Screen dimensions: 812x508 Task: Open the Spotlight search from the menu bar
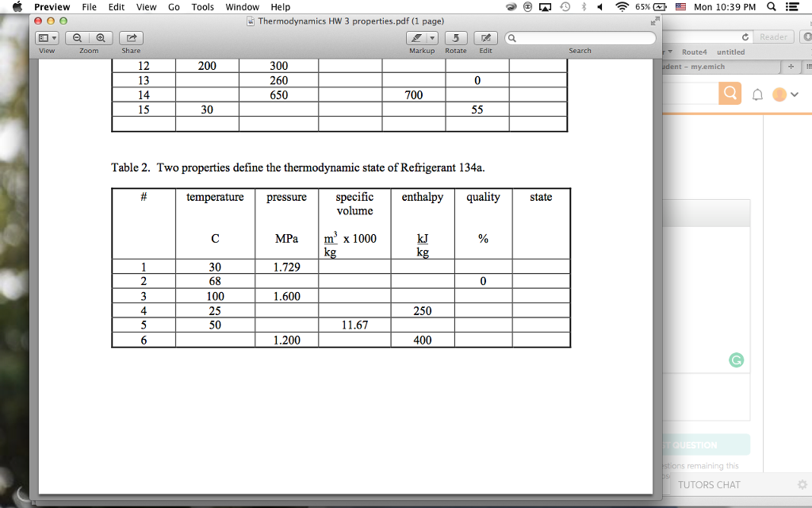pyautogui.click(x=771, y=6)
